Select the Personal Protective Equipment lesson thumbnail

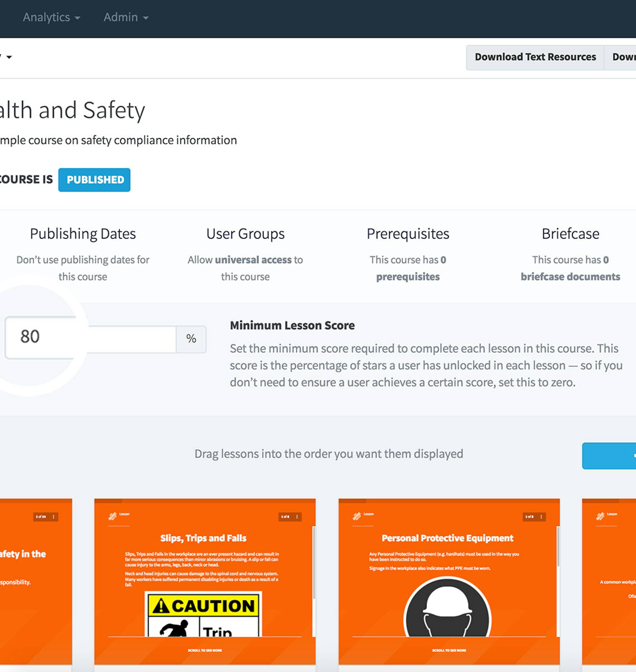(449, 581)
